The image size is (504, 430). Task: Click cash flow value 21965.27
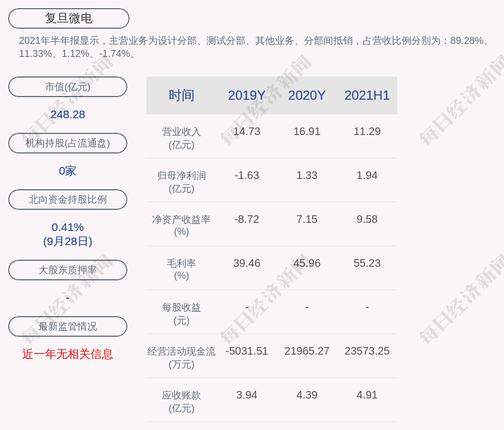(x=307, y=351)
